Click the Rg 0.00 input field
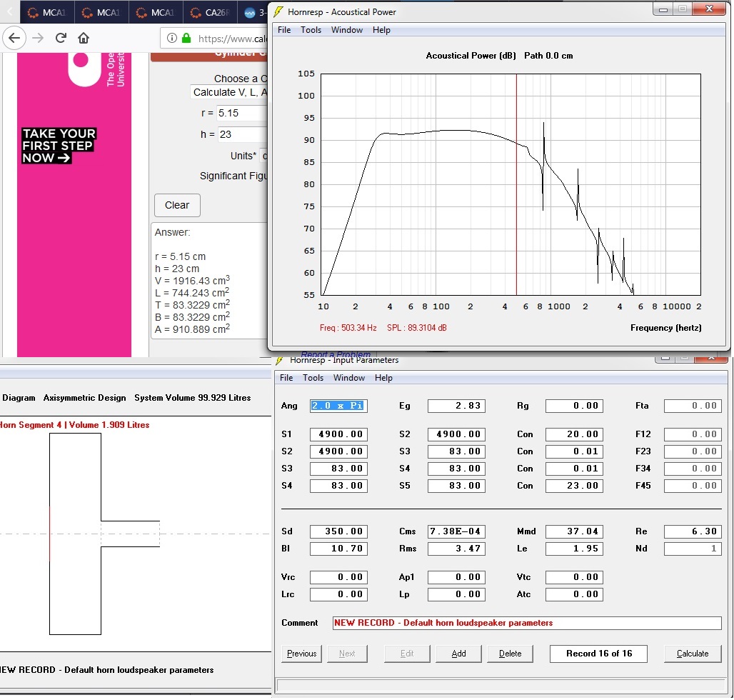Image resolution: width=734 pixels, height=700 pixels. 574,406
